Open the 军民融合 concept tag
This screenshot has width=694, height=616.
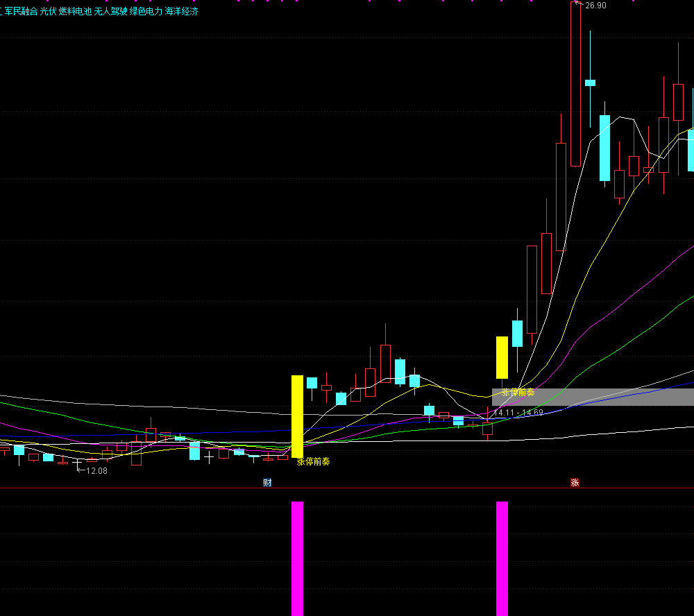[x=22, y=12]
